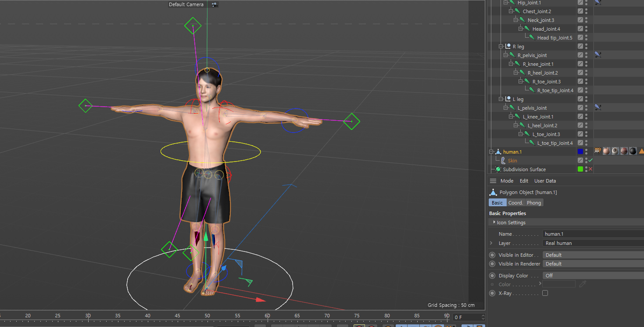Image resolution: width=644 pixels, height=327 pixels.
Task: Select the IK tag on R_pelvis_joint
Action: [598, 55]
